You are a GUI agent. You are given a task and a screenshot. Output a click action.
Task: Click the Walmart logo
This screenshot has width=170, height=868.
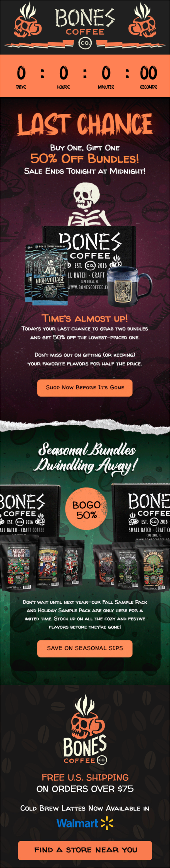tap(85, 823)
